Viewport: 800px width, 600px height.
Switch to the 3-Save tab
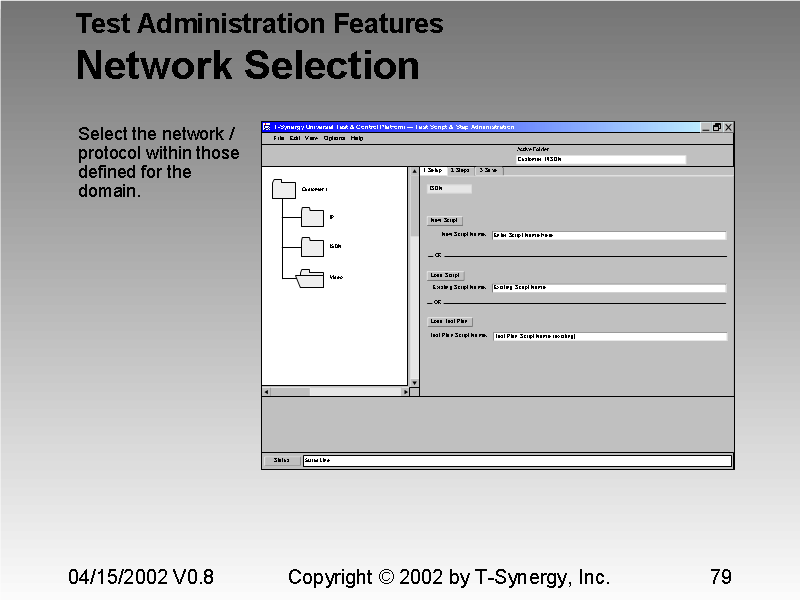tap(488, 170)
